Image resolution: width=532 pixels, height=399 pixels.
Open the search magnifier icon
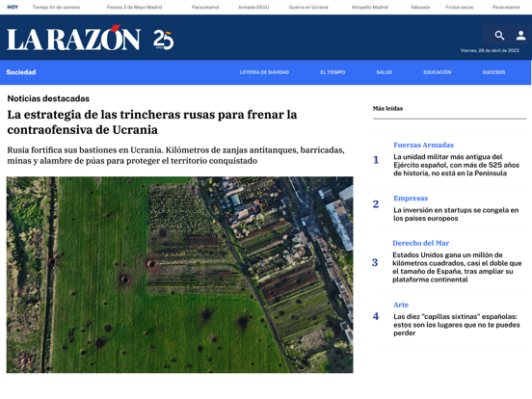coord(499,36)
